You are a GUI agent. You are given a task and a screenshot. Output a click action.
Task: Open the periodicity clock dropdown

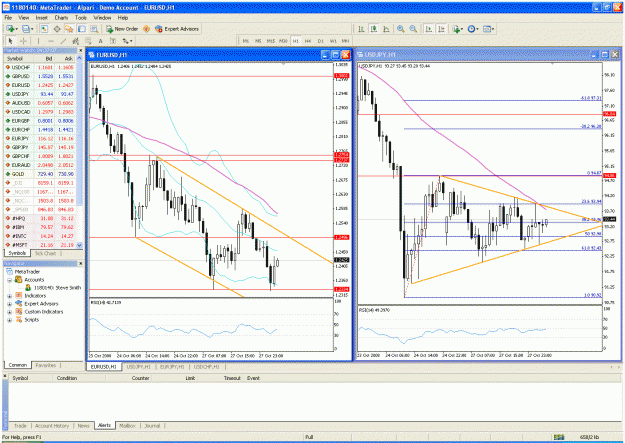click(473, 29)
